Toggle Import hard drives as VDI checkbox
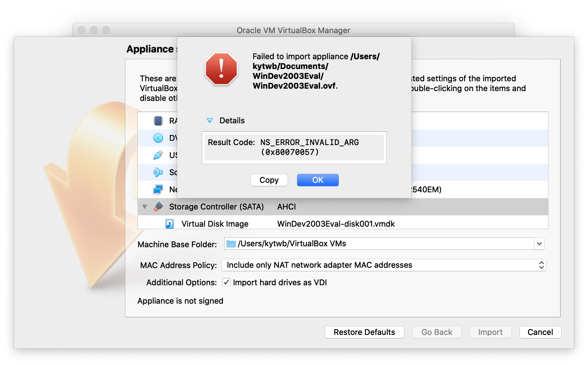This screenshot has height=365, width=588. pyautogui.click(x=226, y=282)
